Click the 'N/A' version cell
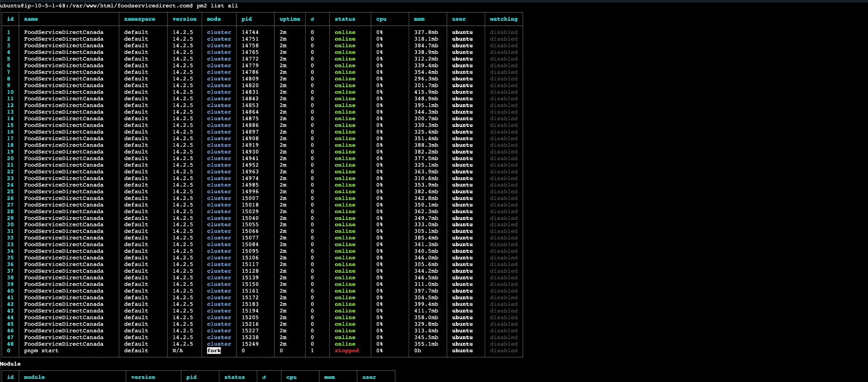The height and width of the screenshot is (382, 868). [x=178, y=350]
